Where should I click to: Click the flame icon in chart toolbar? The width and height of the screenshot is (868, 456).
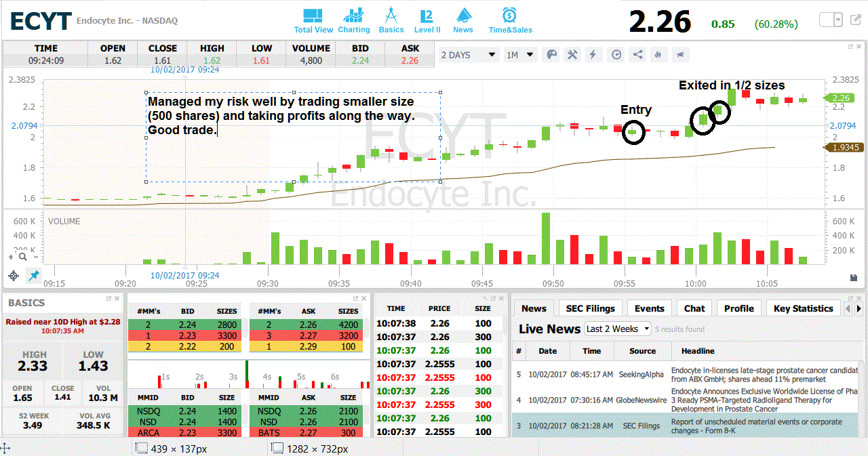657,55
